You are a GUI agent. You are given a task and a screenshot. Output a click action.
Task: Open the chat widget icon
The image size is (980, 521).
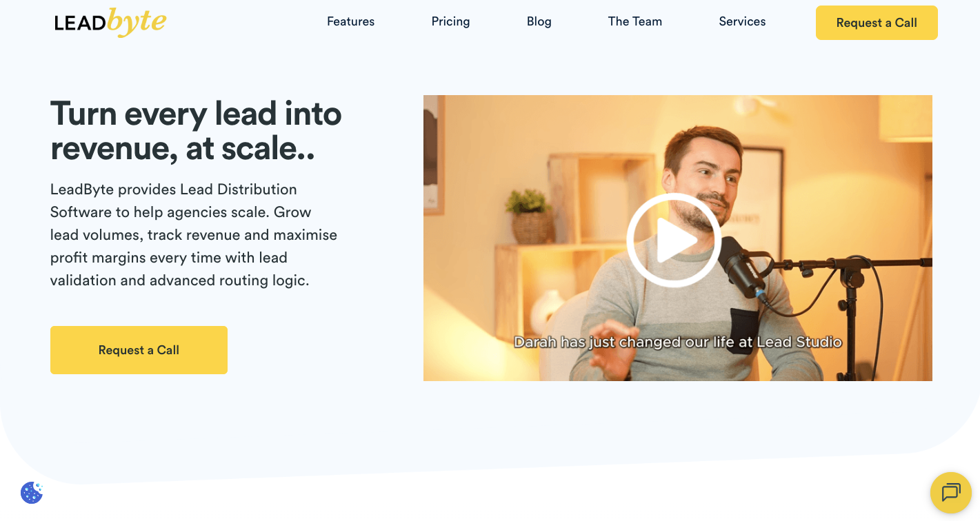[x=951, y=493]
